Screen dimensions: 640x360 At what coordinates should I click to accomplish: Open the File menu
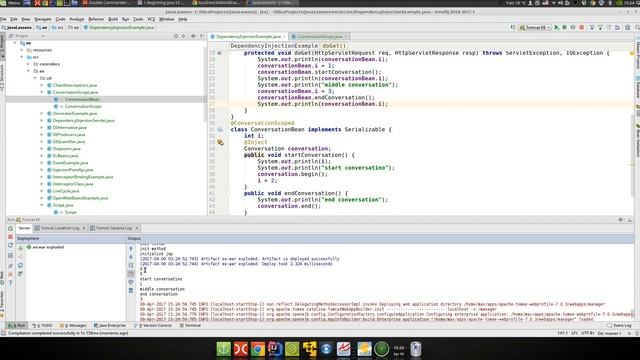(3, 19)
